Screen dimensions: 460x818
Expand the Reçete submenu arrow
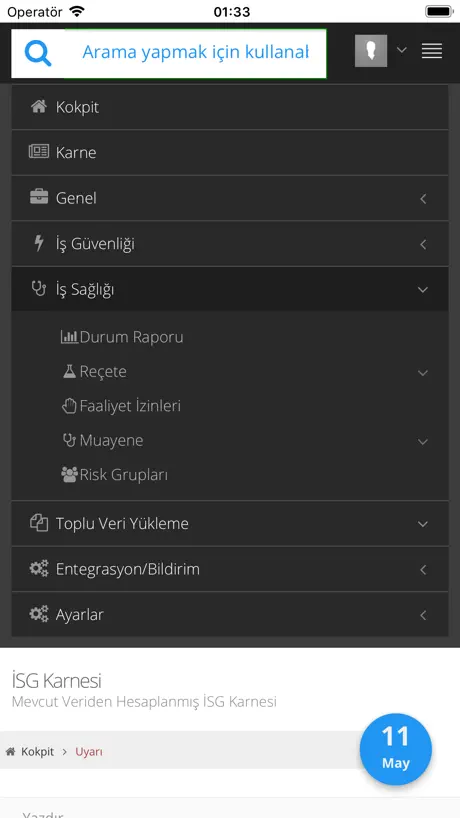423,372
